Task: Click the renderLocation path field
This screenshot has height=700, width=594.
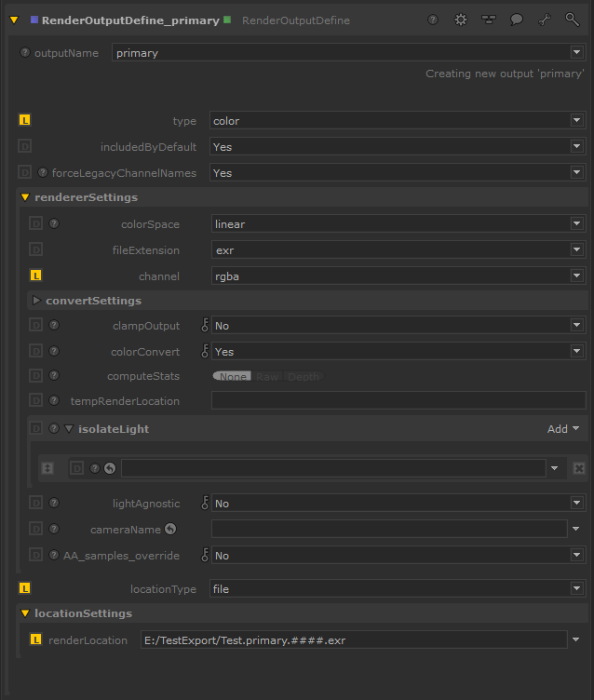Action: click(x=354, y=639)
